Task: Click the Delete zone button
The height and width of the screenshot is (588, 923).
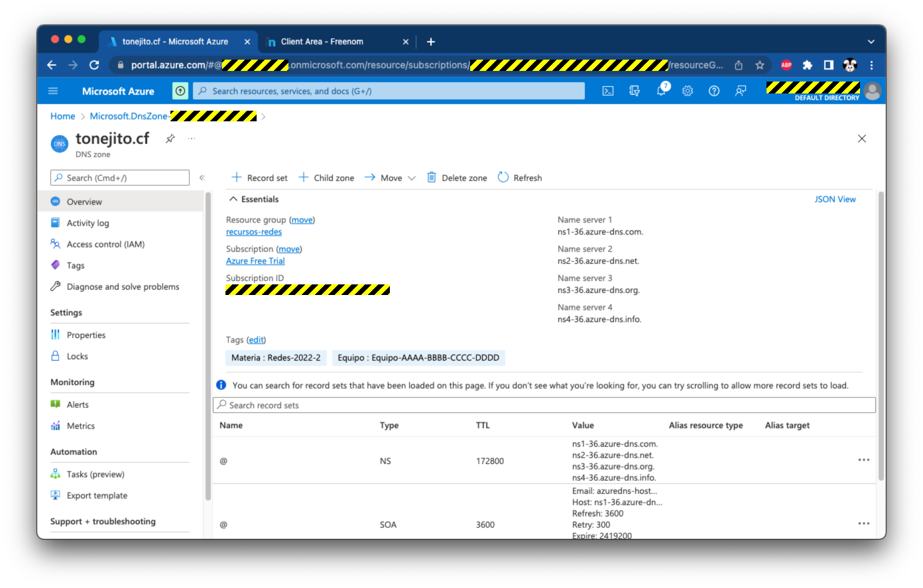Action: click(457, 178)
